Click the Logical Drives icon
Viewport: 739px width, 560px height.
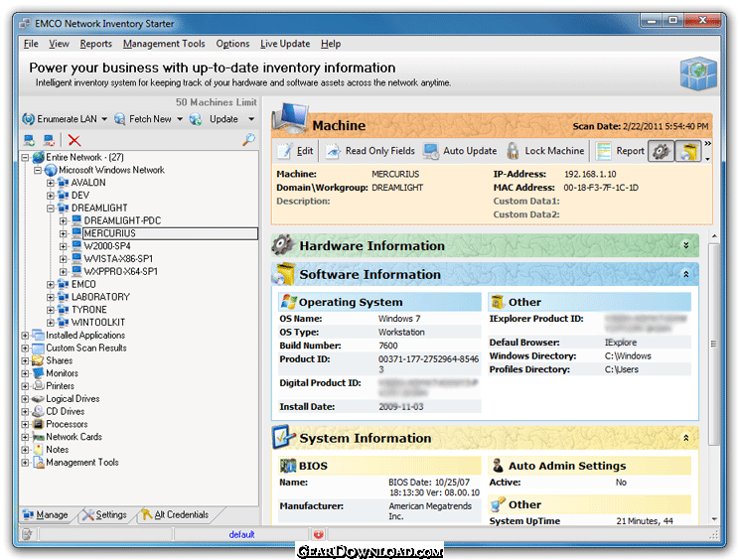pyautogui.click(x=38, y=398)
